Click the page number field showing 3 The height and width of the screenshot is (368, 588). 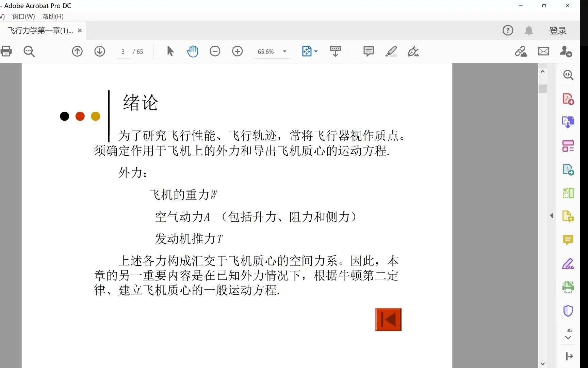tap(123, 51)
